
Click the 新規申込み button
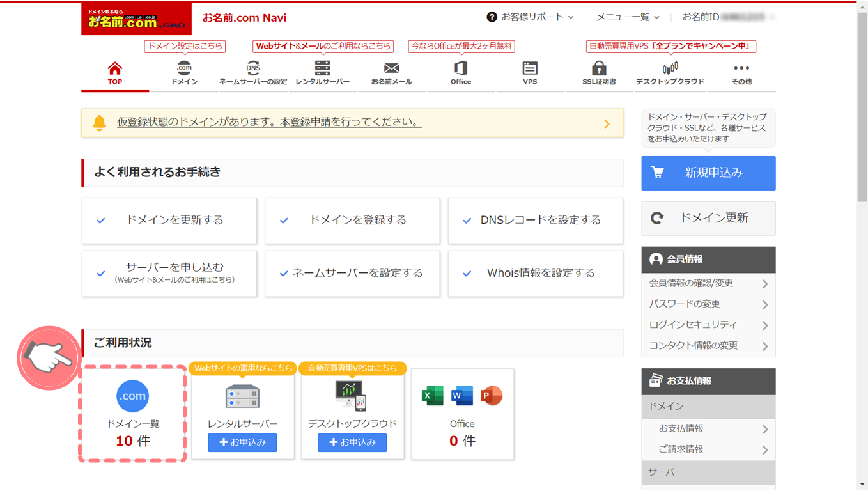pos(708,173)
